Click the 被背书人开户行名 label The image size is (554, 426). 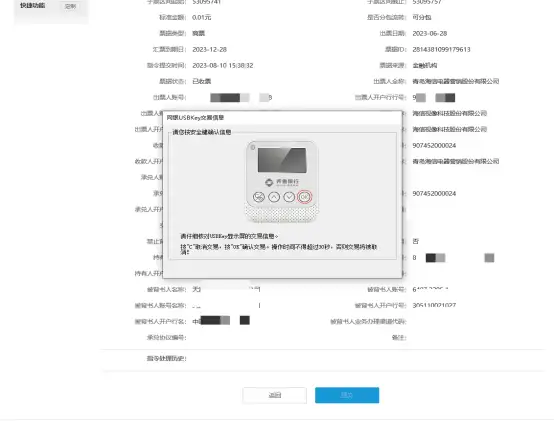pyautogui.click(x=161, y=321)
